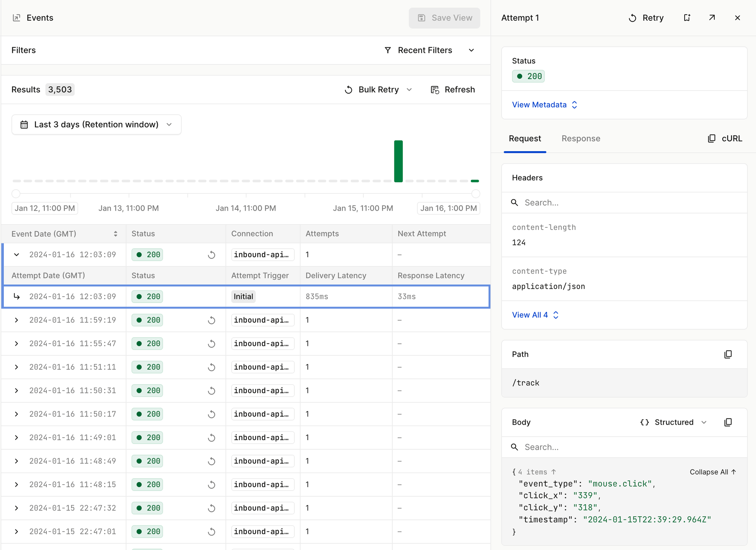Select the Request tab

[525, 139]
